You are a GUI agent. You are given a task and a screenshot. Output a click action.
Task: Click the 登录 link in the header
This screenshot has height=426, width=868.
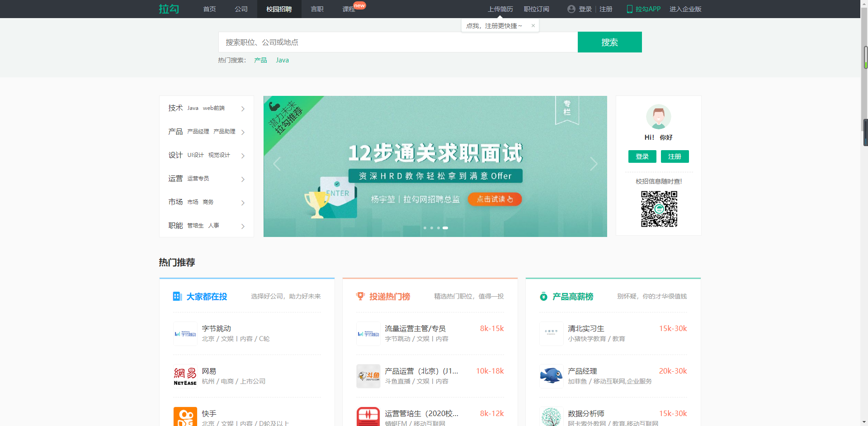pos(585,9)
